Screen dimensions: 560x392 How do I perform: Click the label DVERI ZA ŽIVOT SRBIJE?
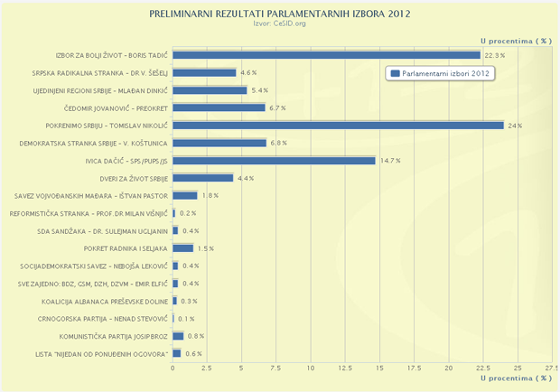(134, 179)
